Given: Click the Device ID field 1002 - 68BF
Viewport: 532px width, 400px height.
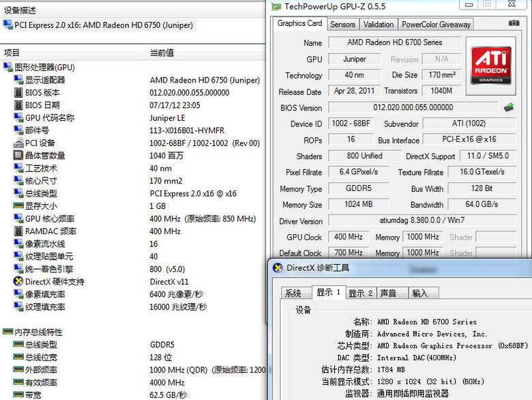Looking at the screenshot, I should point(351,124).
